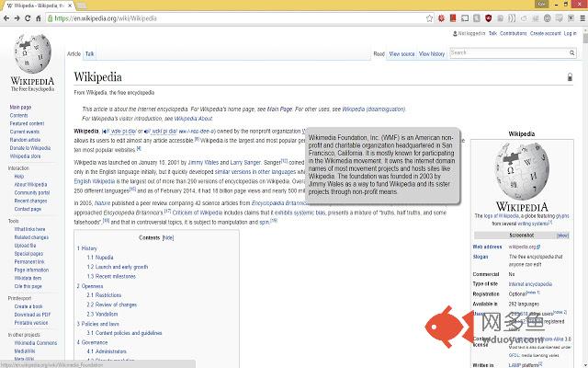This screenshot has height=368, width=588.
Task: Open Featured content in sidebar
Action: tap(27, 123)
